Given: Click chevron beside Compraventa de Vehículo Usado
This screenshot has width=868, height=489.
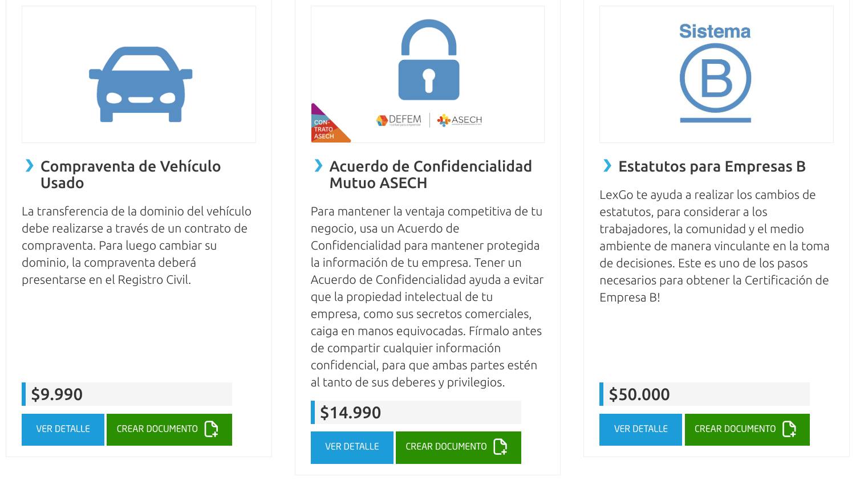Looking at the screenshot, I should point(30,166).
